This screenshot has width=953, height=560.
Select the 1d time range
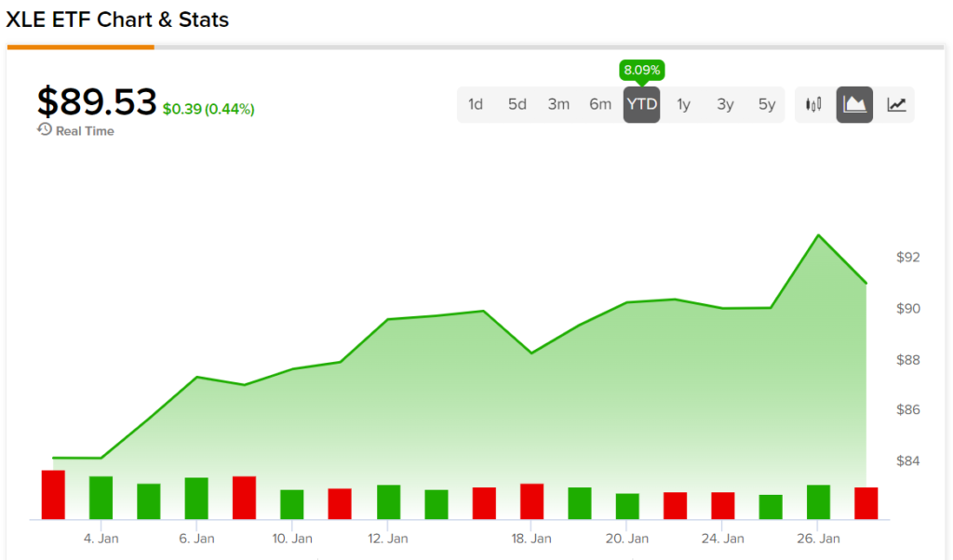tap(476, 104)
